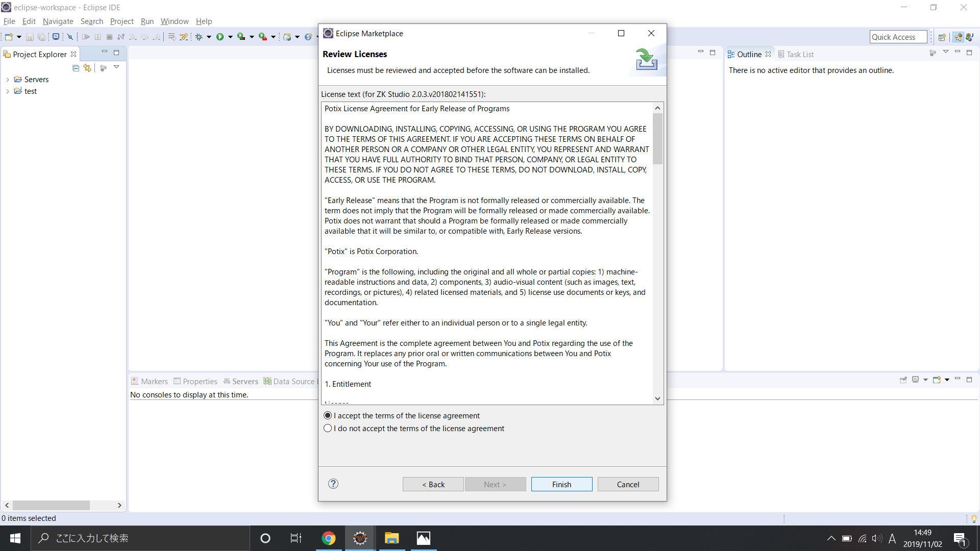This screenshot has width=980, height=551.
Task: Select 'I accept the terms' radio button
Action: [328, 415]
